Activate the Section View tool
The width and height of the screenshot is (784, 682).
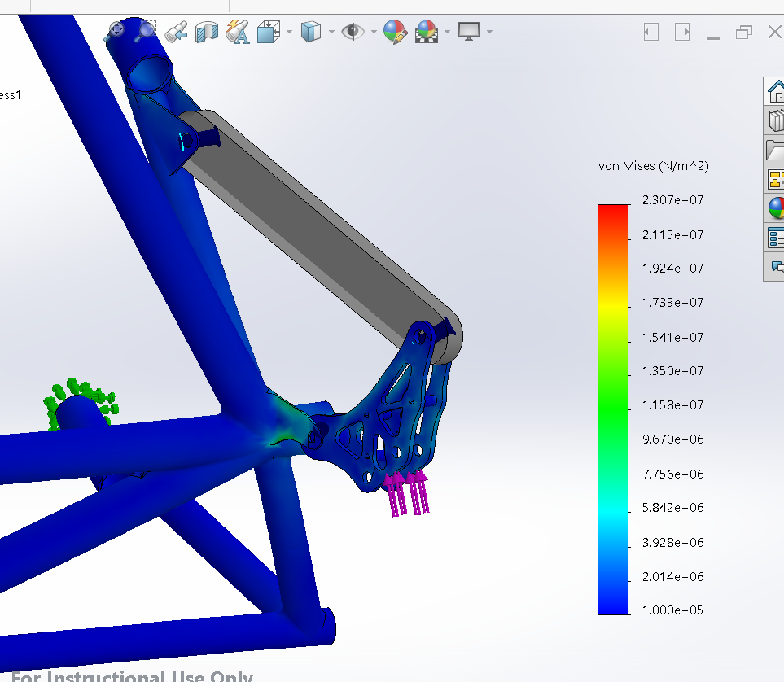[208, 32]
